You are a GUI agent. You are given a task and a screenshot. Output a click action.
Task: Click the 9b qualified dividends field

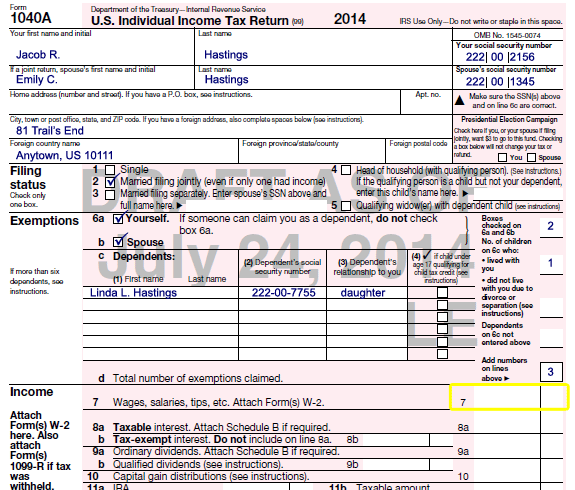coord(396,464)
